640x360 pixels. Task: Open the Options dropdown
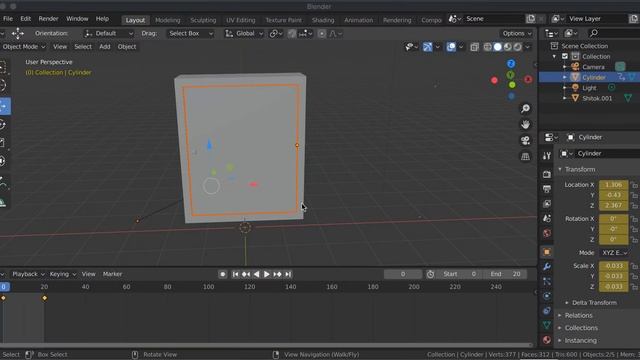click(x=517, y=33)
